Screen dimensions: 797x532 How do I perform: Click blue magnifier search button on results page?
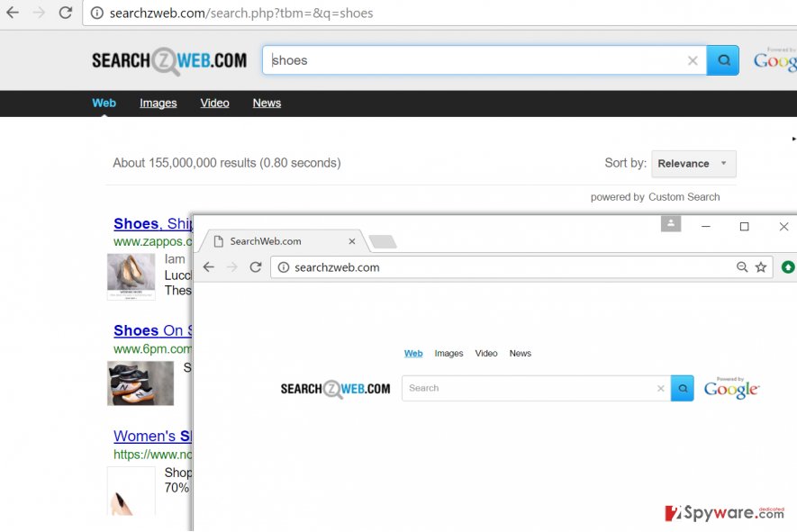pos(723,60)
